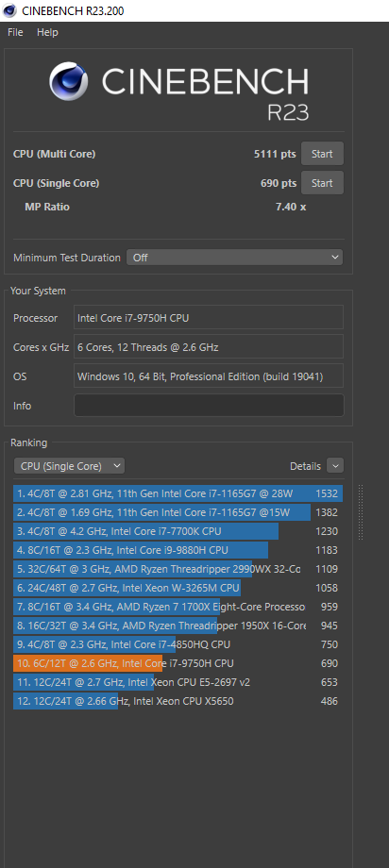Select the Xeon X5650 ranking entry

pos(178,701)
